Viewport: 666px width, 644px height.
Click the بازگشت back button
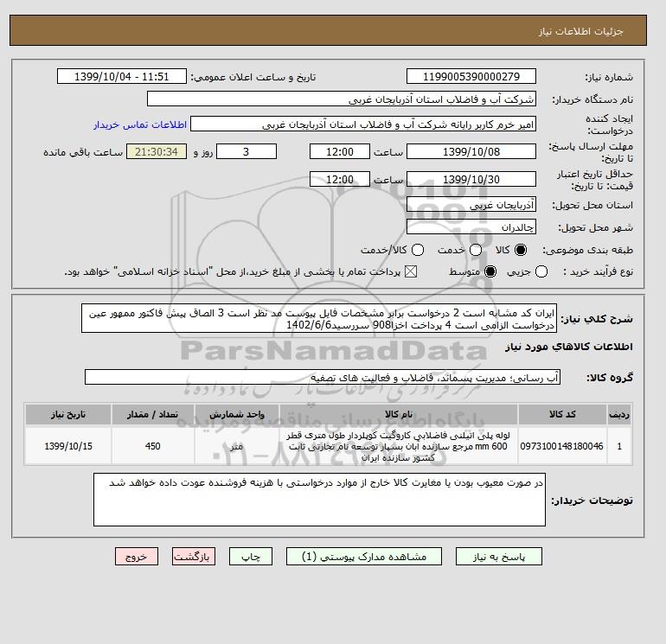click(x=193, y=557)
